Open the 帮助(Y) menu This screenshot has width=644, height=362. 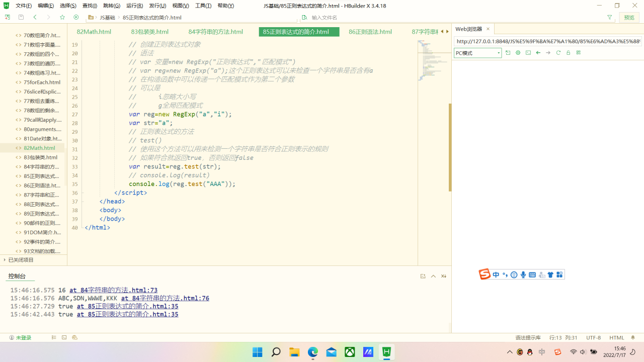tap(226, 6)
